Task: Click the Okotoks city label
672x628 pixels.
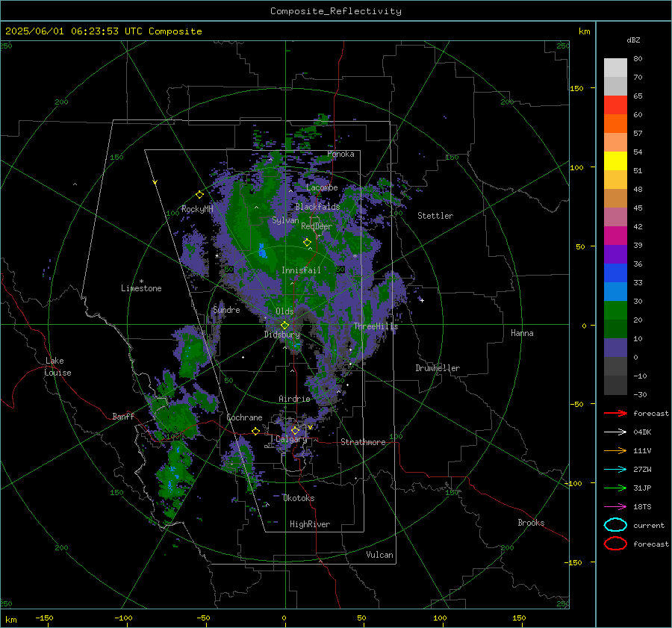Action: pos(299,498)
